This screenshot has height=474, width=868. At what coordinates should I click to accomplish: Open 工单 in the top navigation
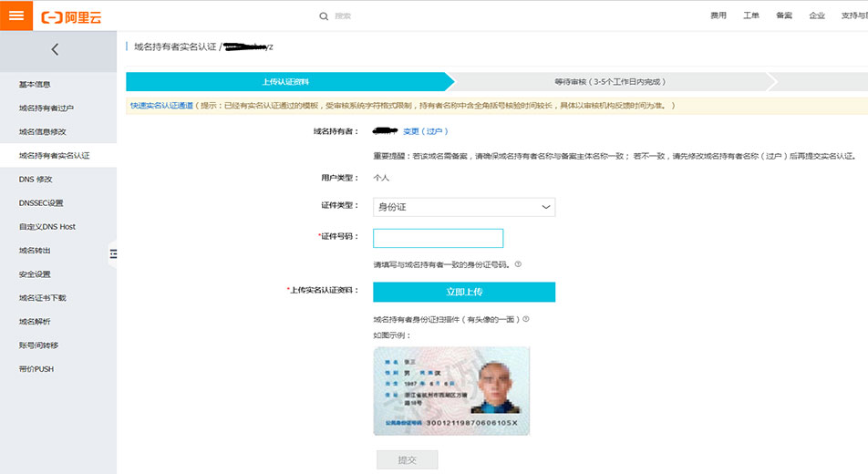751,15
